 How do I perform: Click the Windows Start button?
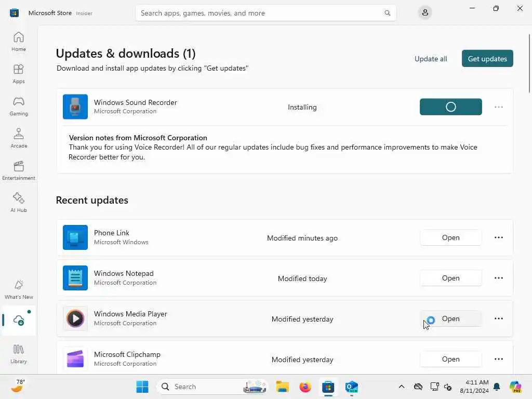142,387
